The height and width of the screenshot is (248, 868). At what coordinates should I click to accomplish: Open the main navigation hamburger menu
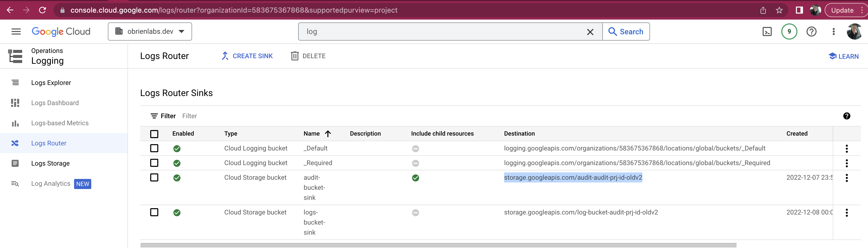pyautogui.click(x=16, y=32)
